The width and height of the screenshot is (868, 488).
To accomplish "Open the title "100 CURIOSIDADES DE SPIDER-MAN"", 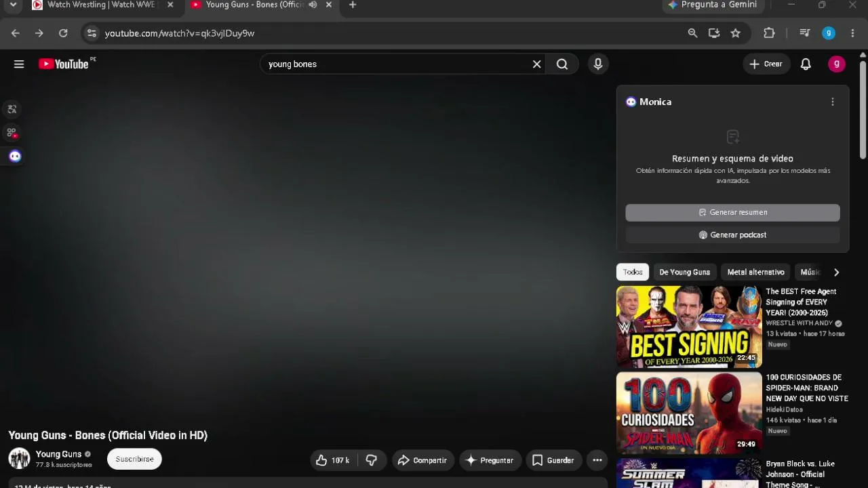I will click(x=807, y=388).
